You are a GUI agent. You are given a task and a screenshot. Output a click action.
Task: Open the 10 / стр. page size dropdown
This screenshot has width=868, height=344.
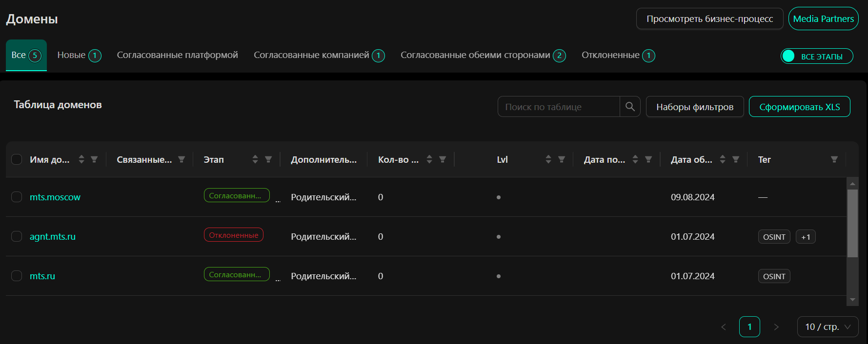click(x=828, y=326)
